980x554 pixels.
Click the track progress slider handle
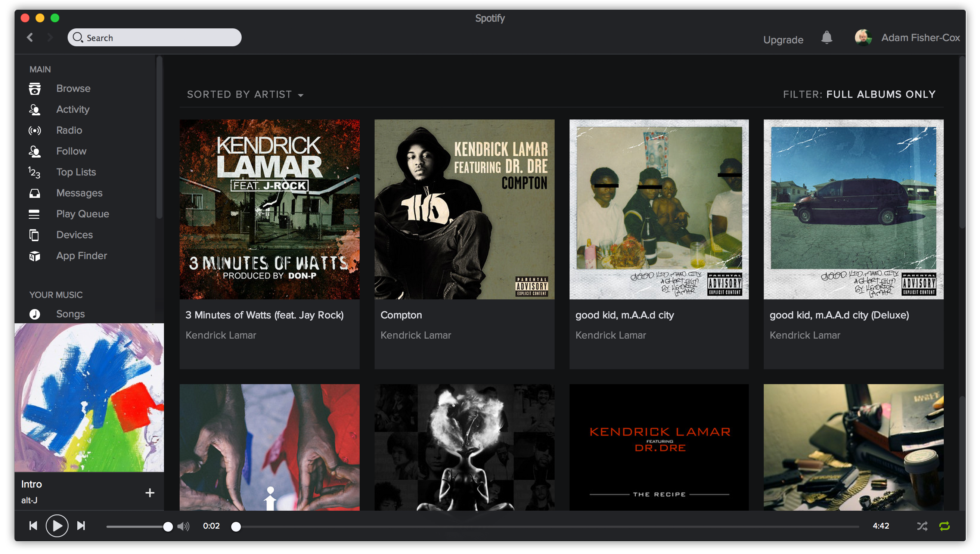236,527
